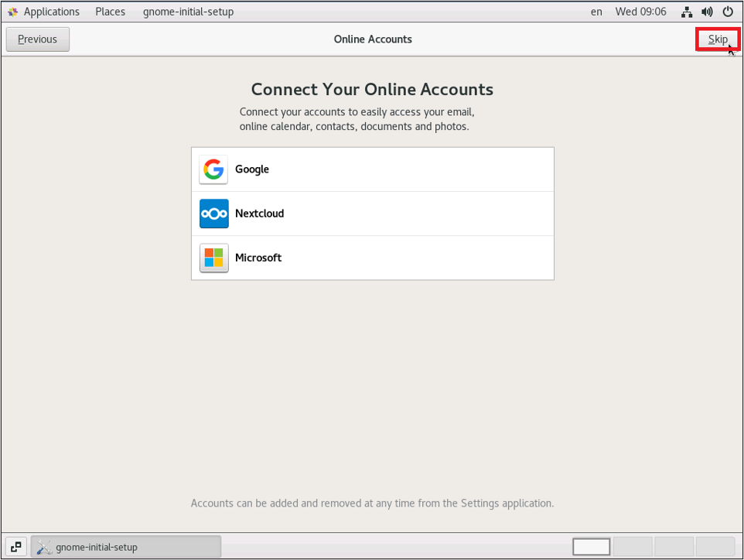Select the gnome-initial-setup taskbar window button
Viewport: 744px width, 560px height.
126,547
